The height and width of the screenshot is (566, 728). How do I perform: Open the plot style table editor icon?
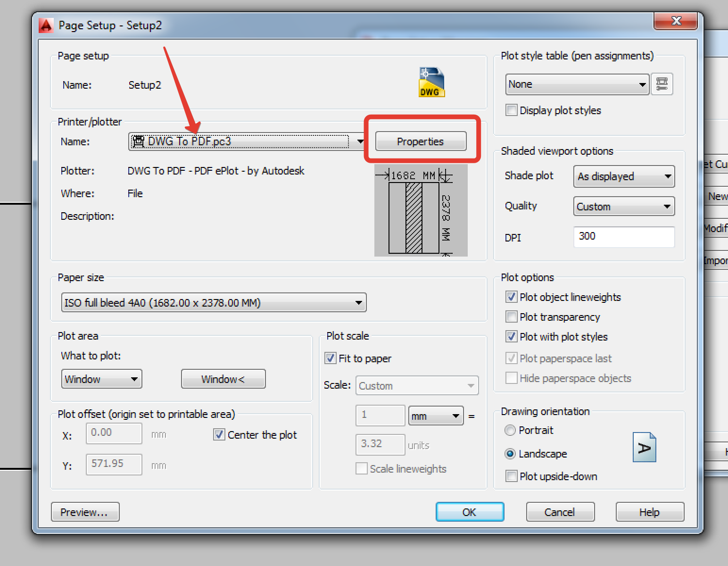(662, 84)
